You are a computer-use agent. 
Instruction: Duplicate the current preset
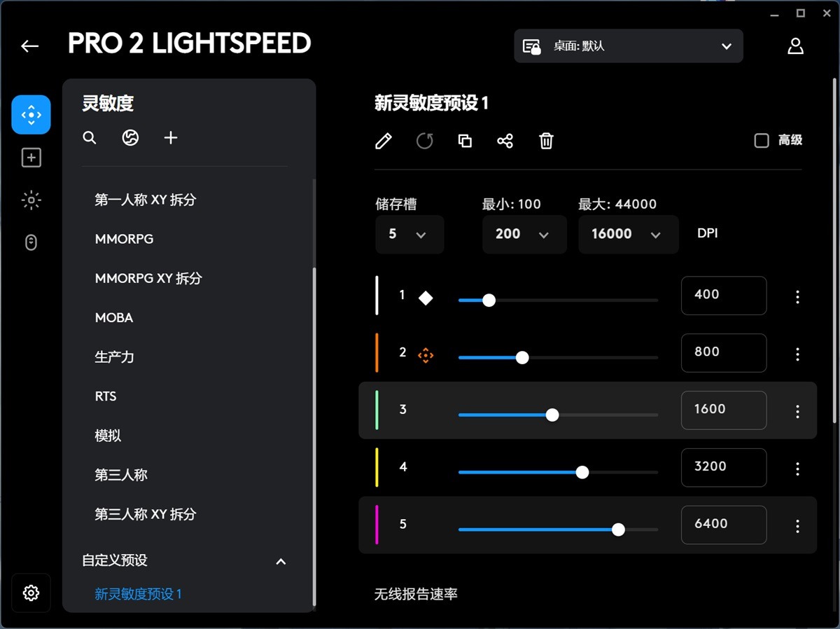click(465, 141)
